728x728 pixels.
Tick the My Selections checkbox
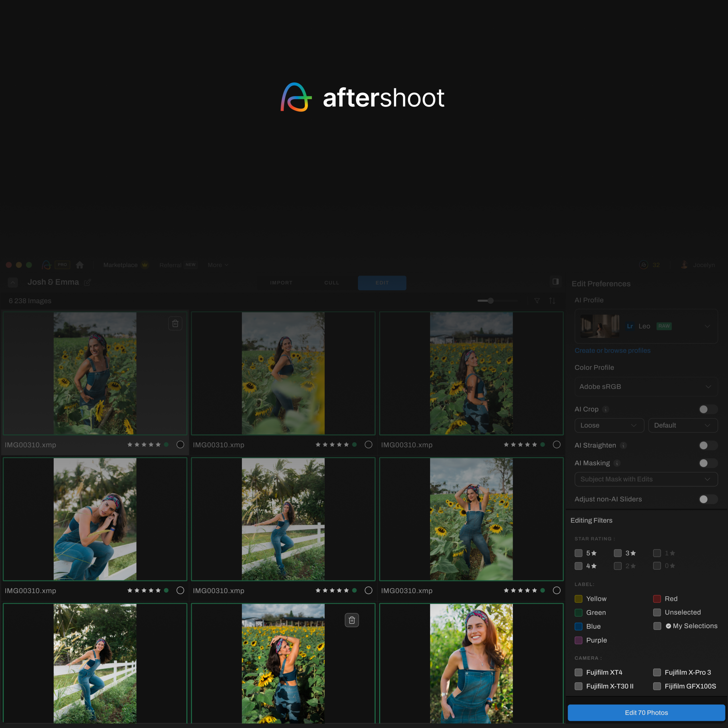tap(657, 626)
